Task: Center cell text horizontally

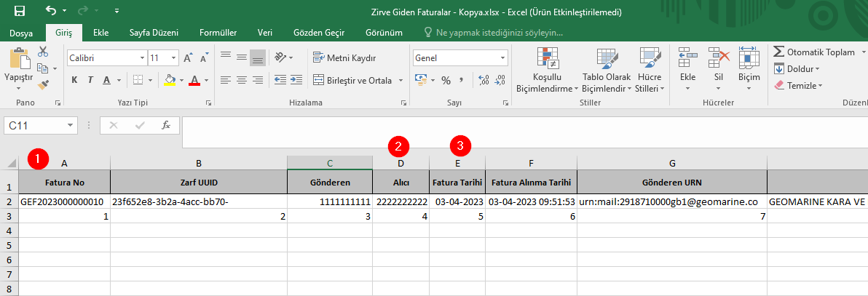Action: [241, 80]
